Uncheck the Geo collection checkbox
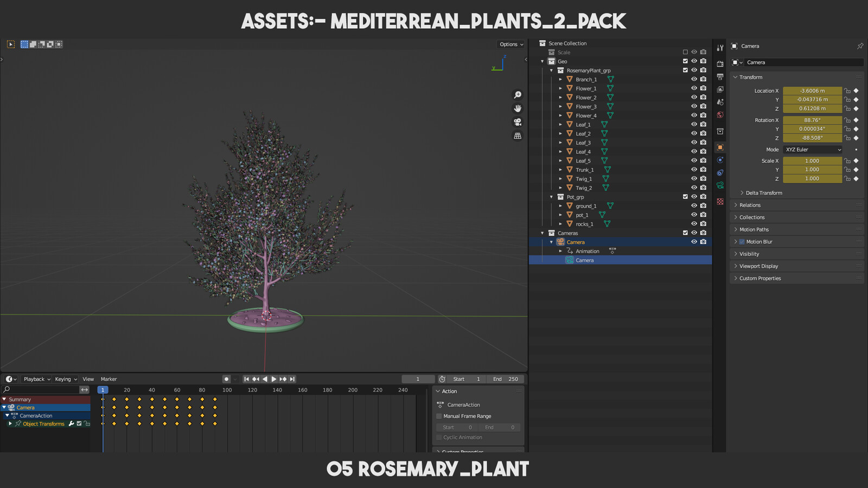Screen dimensions: 868x488 pyautogui.click(x=685, y=61)
